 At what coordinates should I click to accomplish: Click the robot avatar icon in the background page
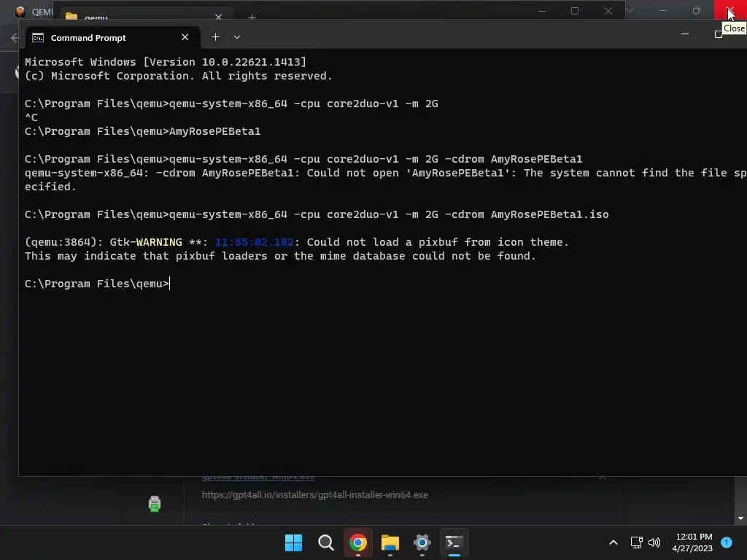pyautogui.click(x=155, y=503)
